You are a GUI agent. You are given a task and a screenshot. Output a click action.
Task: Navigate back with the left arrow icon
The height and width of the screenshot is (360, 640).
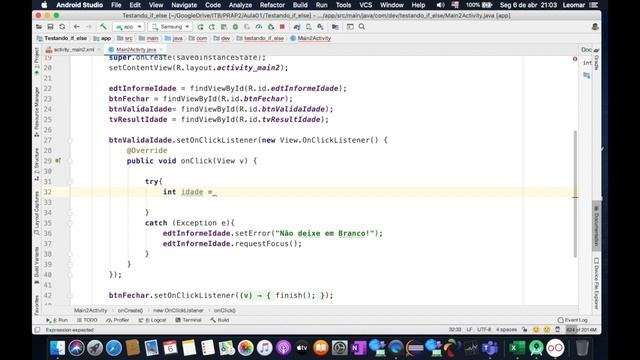pos(77,27)
